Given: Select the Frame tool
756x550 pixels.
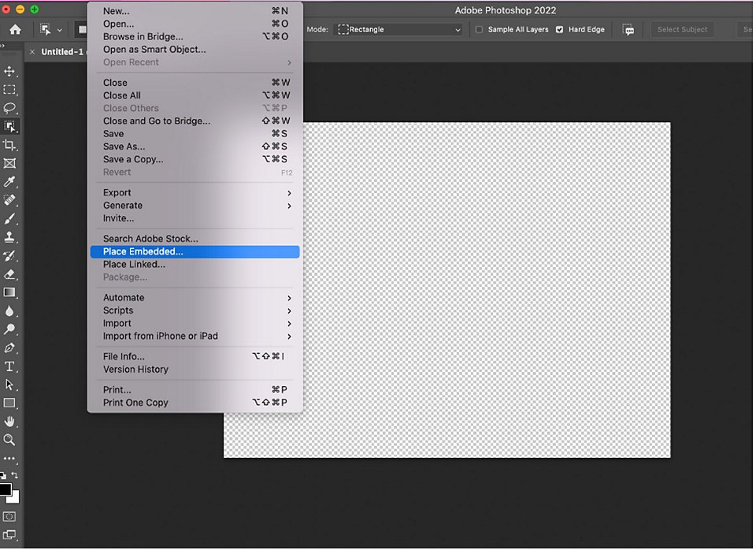Looking at the screenshot, I should coord(9,164).
